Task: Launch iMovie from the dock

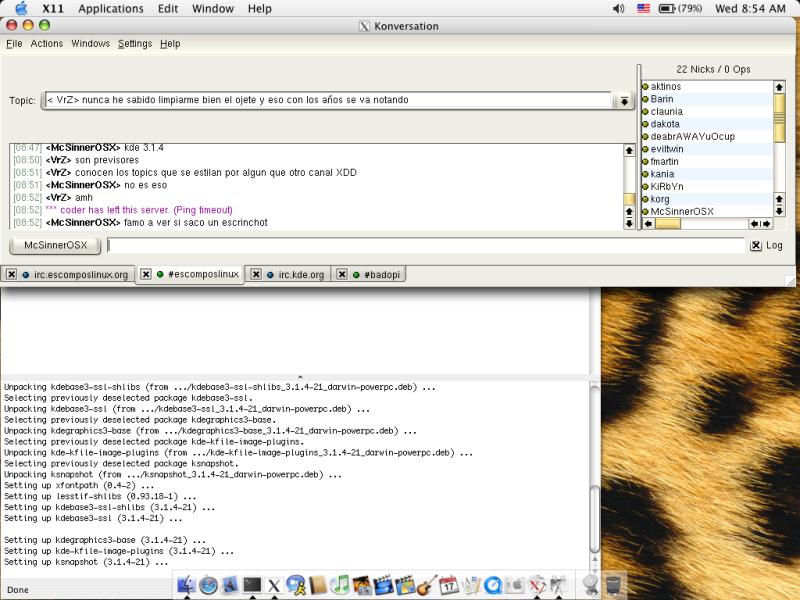Action: click(383, 585)
